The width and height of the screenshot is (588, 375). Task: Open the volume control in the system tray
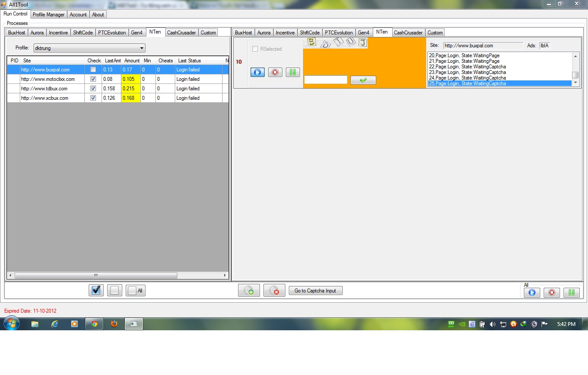(492, 324)
